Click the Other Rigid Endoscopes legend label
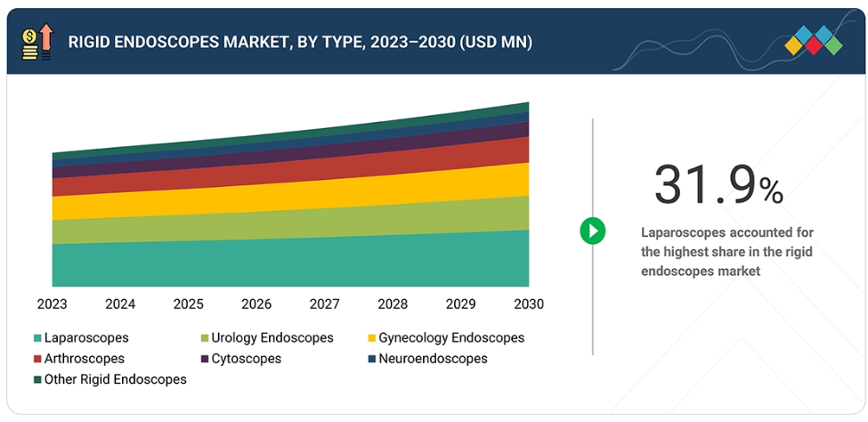The height and width of the screenshot is (422, 868). point(116,379)
